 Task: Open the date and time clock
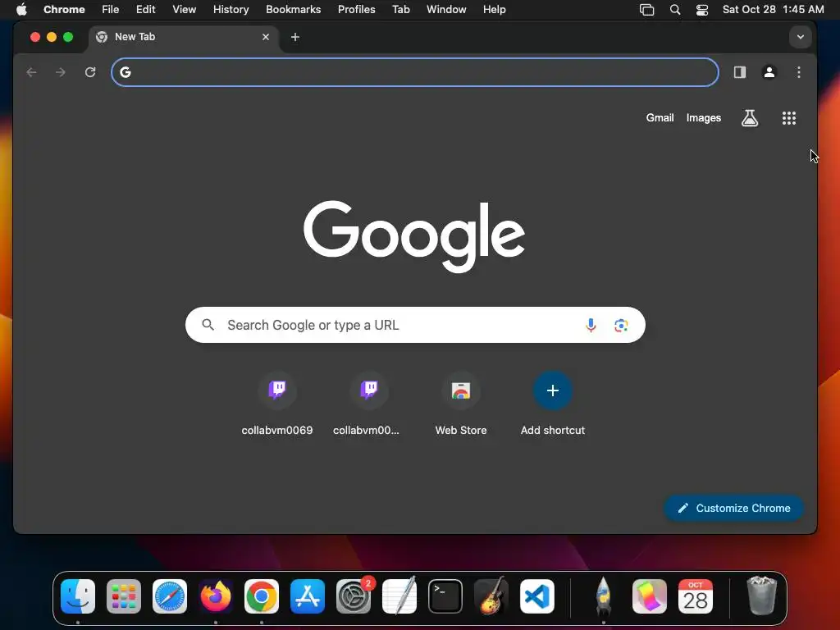[773, 10]
